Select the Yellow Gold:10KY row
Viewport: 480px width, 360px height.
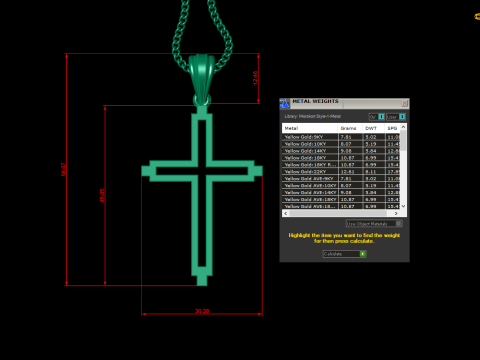click(x=341, y=144)
